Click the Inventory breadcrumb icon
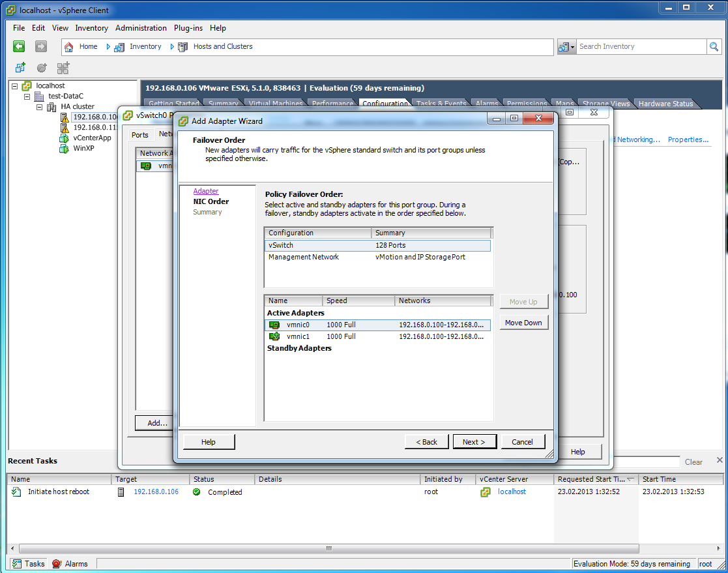Viewport: 728px width, 573px height. pyautogui.click(x=119, y=47)
